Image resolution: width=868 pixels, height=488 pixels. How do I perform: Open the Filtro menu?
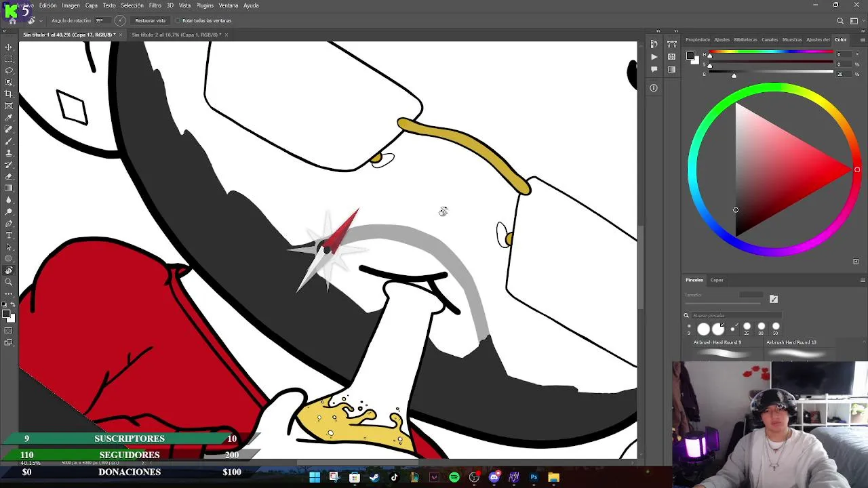[155, 5]
